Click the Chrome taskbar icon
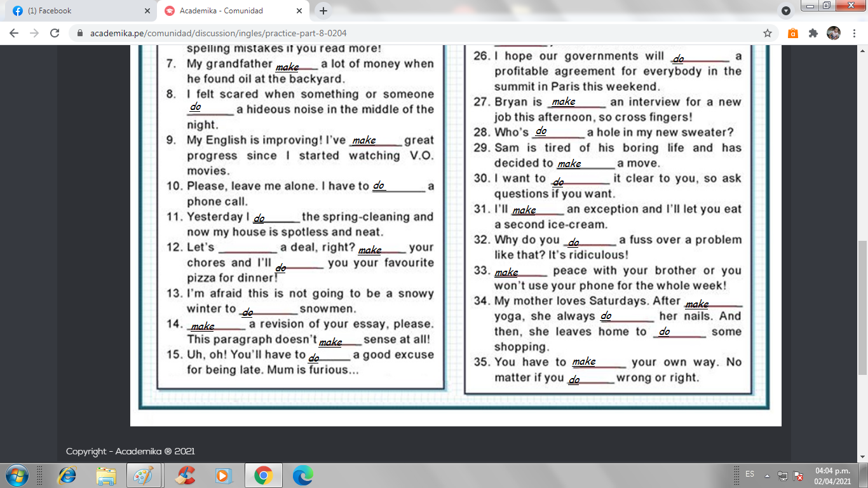 coord(263,475)
